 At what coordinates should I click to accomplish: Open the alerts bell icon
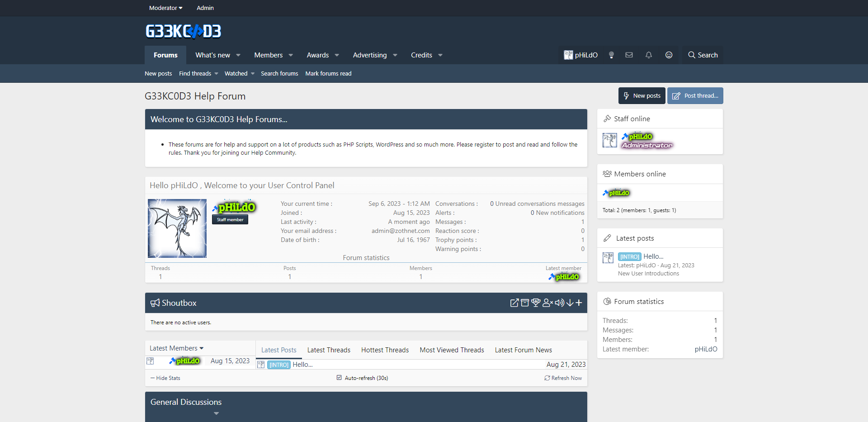point(649,55)
